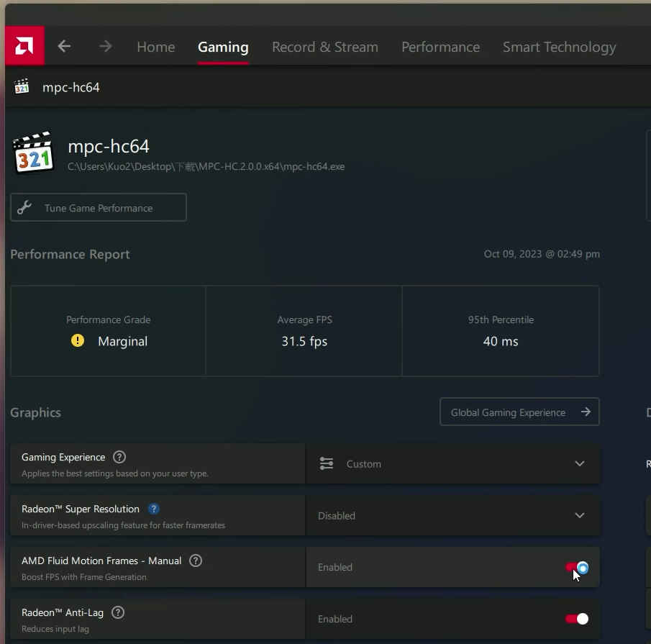Open the Global Gaming Experience button
This screenshot has height=644, width=651.
(519, 412)
